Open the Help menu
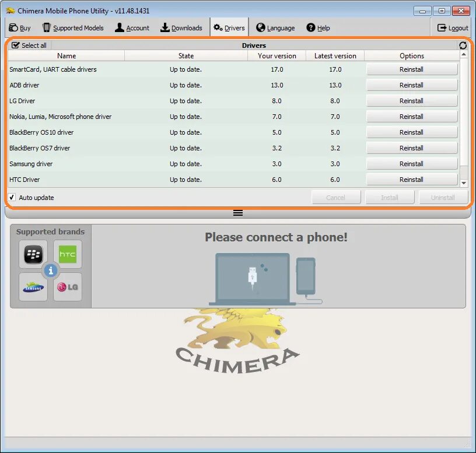Viewport: 476px width, 453px height. click(x=318, y=28)
